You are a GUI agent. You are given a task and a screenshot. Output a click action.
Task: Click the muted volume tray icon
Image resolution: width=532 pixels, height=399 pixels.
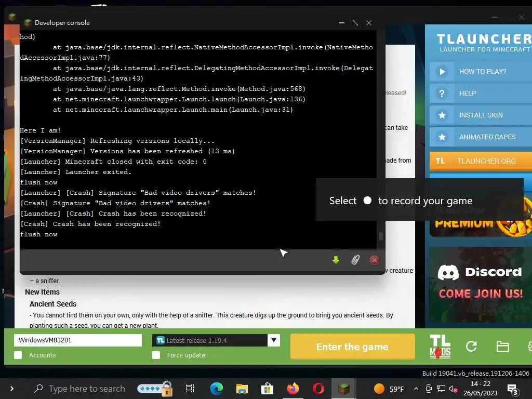[x=453, y=389]
